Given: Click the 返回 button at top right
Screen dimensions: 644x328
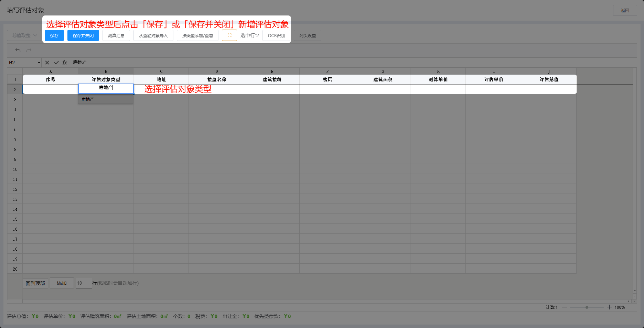Looking at the screenshot, I should [x=625, y=10].
